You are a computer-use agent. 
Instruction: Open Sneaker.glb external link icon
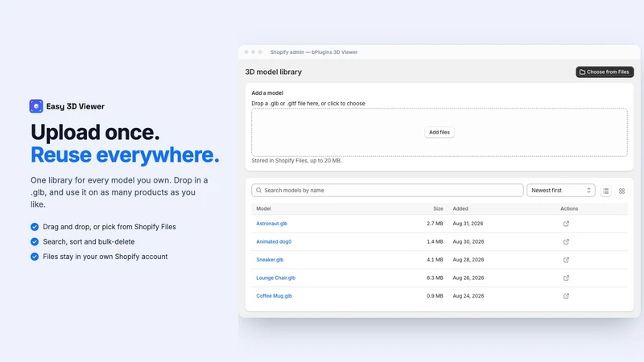[566, 260]
